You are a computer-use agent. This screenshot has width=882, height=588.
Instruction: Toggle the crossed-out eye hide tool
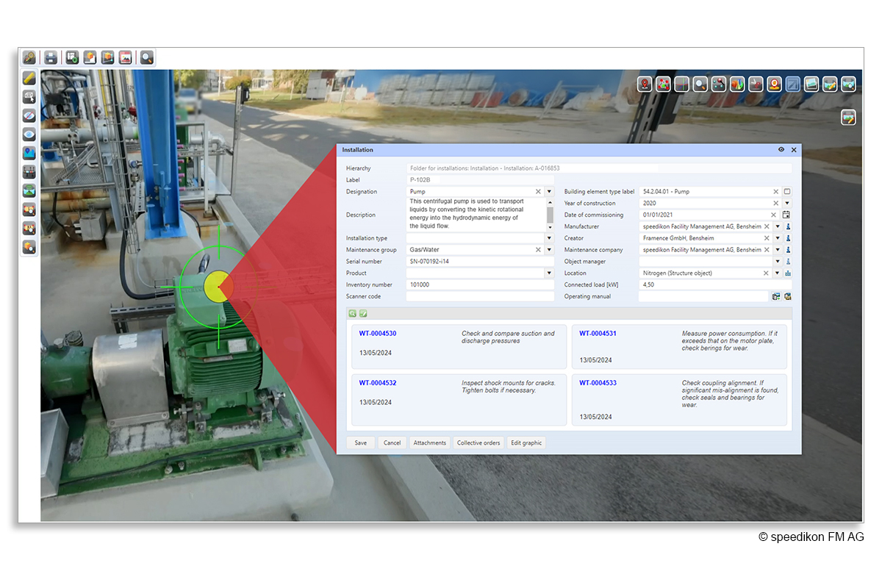[29, 115]
